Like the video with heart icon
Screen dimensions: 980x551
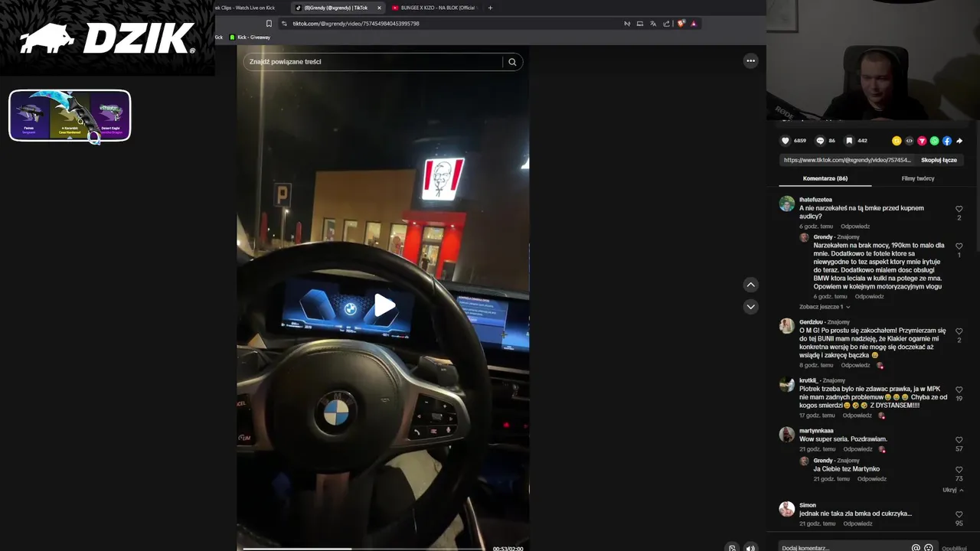coord(785,141)
